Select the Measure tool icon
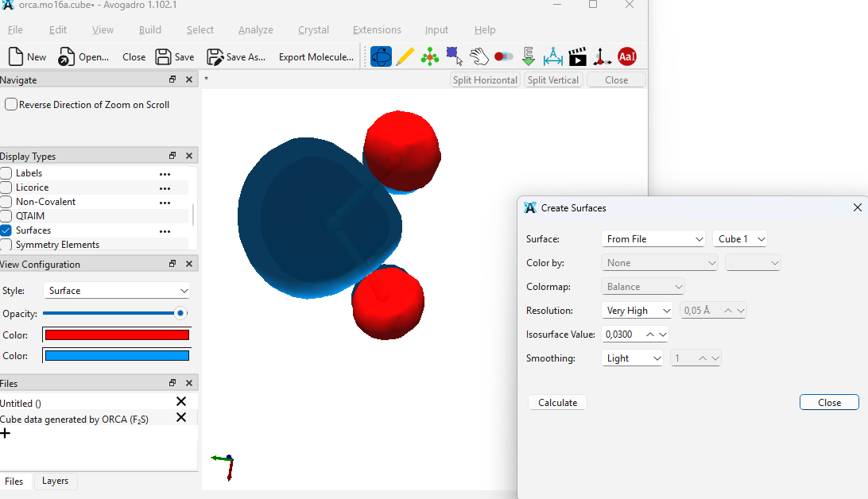The height and width of the screenshot is (499, 868). coord(552,56)
